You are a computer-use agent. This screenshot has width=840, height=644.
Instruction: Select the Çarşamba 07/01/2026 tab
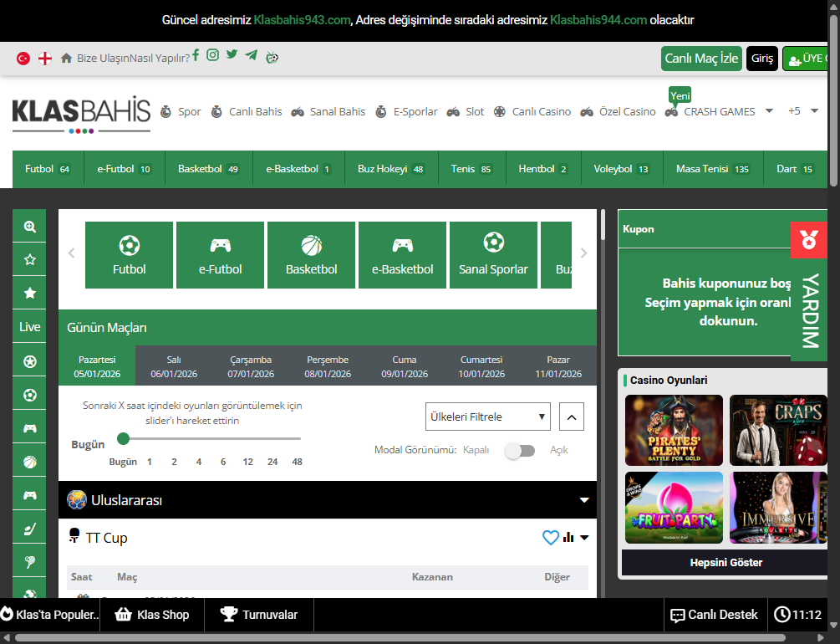[251, 366]
